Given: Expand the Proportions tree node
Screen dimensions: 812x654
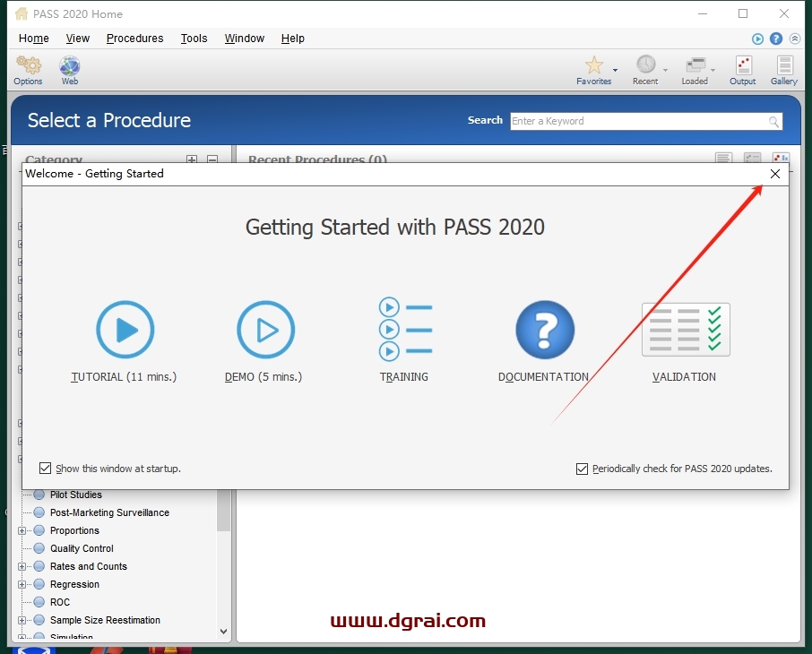Looking at the screenshot, I should (x=22, y=530).
